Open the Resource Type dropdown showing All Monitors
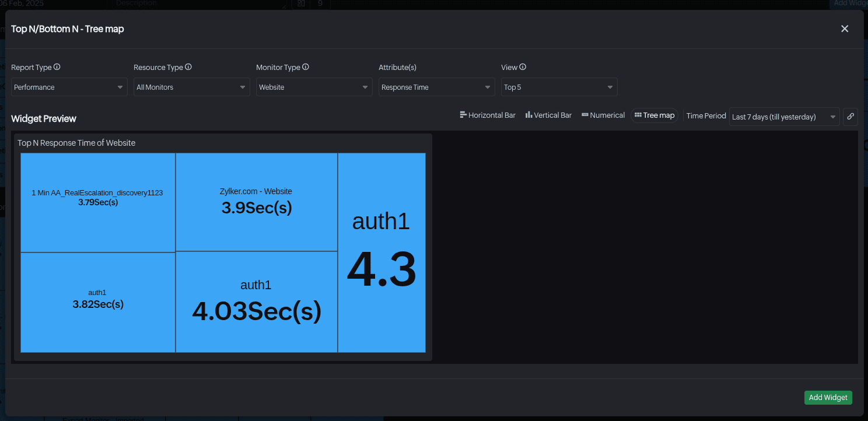The height and width of the screenshot is (421, 868). [192, 87]
